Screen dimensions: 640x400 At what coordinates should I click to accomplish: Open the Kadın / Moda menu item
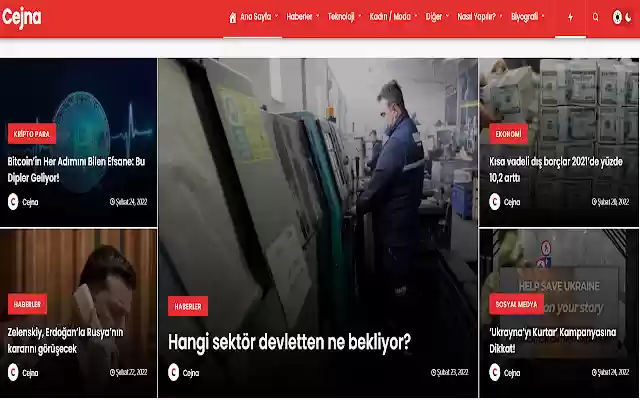click(390, 17)
